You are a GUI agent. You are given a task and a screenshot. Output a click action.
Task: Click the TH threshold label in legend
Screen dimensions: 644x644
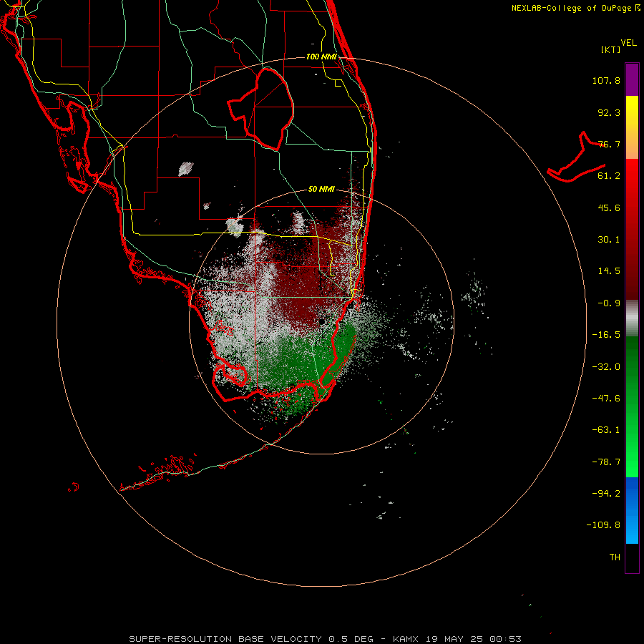tap(615, 557)
